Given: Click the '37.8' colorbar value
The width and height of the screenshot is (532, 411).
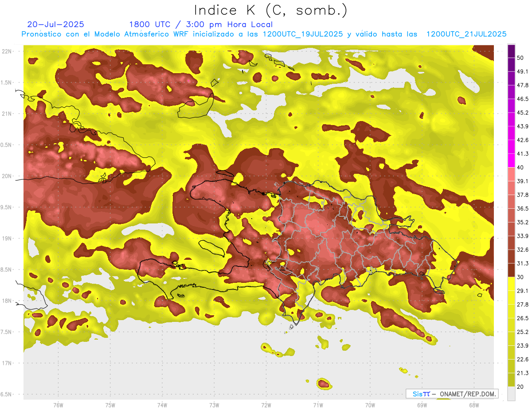Looking at the screenshot, I should [523, 195].
